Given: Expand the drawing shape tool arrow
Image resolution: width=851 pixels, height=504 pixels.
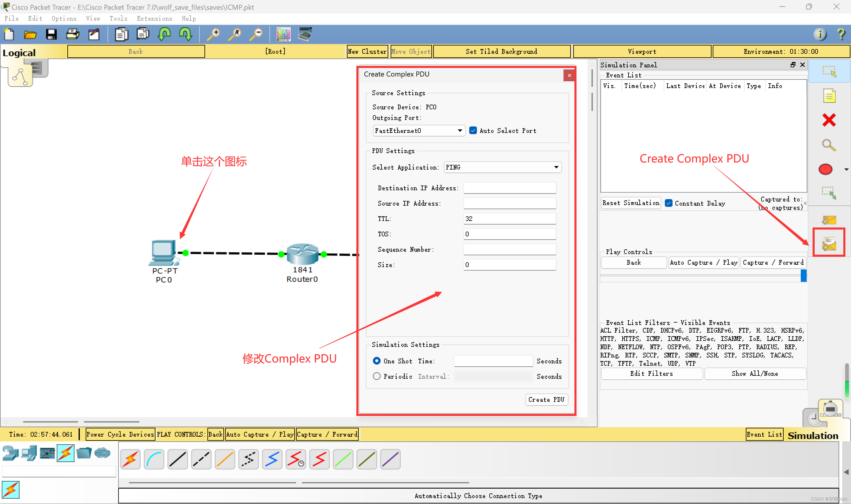Looking at the screenshot, I should pos(846,170).
